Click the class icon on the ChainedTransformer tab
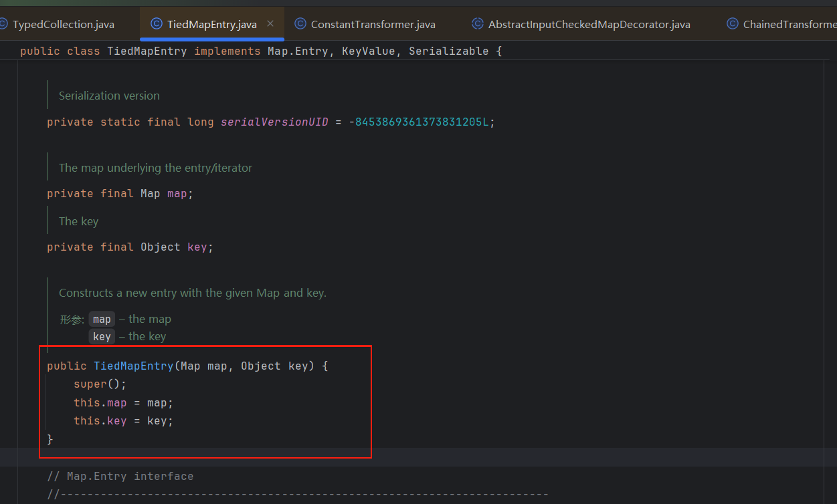This screenshot has width=837, height=504. click(x=733, y=24)
